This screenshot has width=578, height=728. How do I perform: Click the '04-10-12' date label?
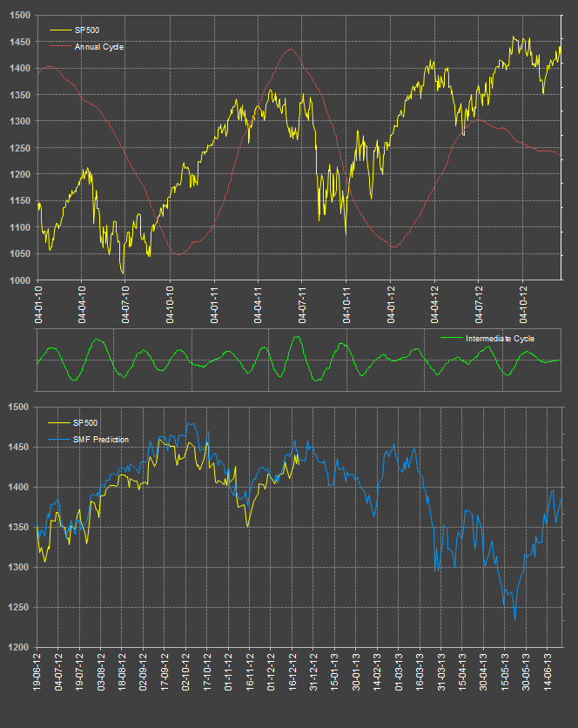pos(523,305)
